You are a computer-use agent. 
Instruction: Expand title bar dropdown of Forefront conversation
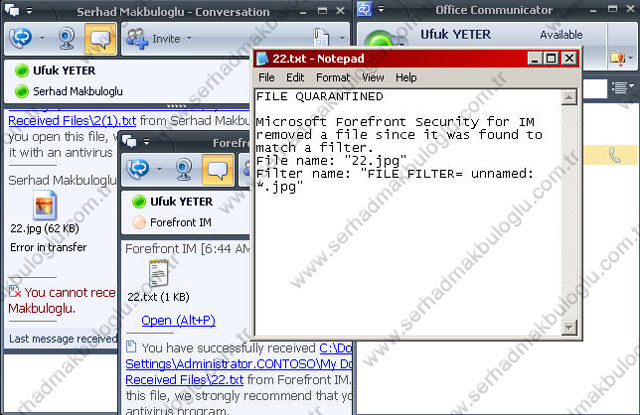pos(147,142)
